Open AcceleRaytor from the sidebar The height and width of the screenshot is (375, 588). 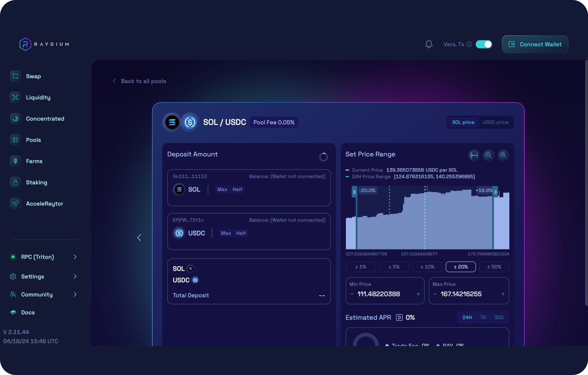15,203
